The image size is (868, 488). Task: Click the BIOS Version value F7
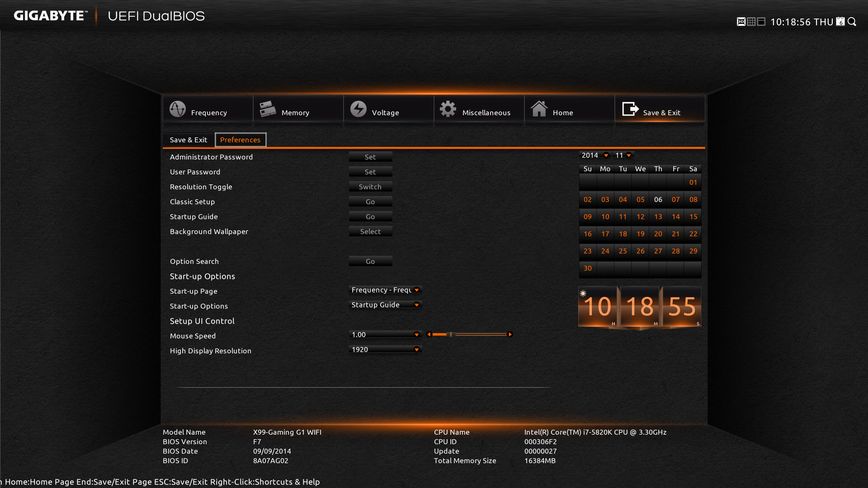(x=257, y=441)
